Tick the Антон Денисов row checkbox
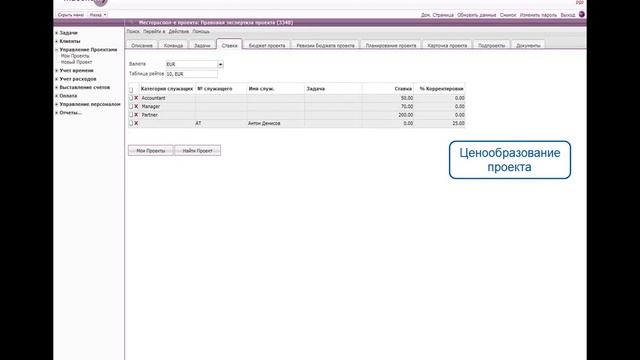Image resolution: width=640 pixels, height=360 pixels. pyautogui.click(x=131, y=123)
